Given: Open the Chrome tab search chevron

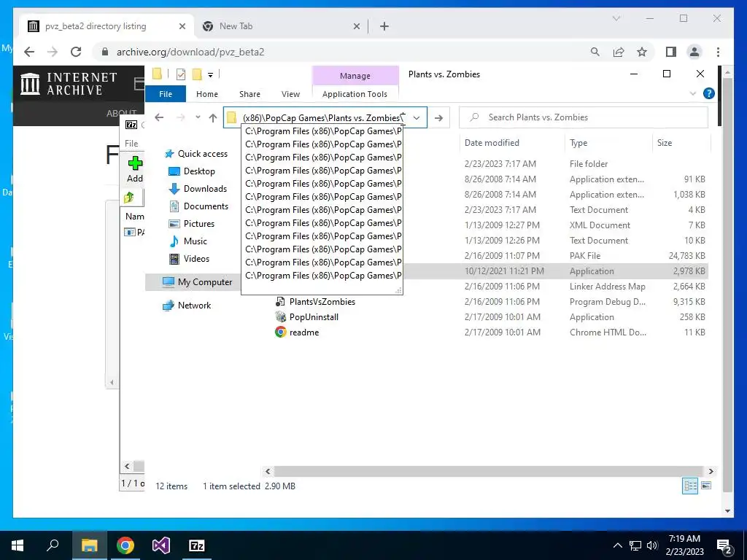Looking at the screenshot, I should click(616, 18).
